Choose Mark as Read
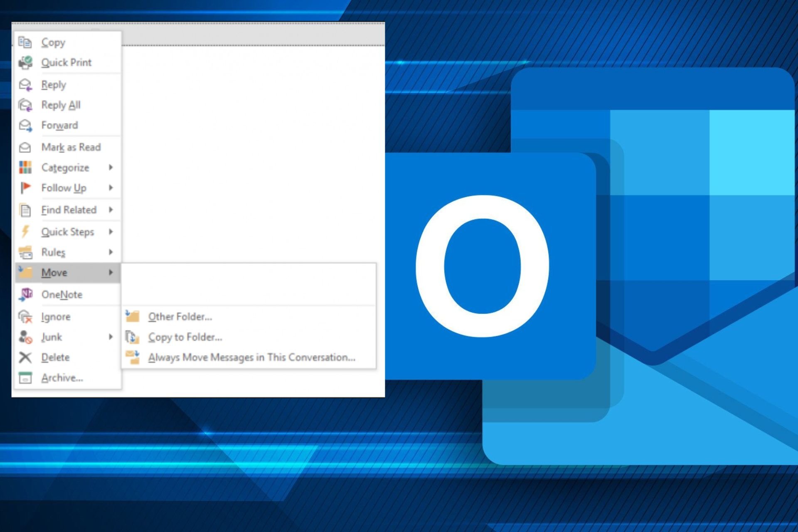798x532 pixels. tap(68, 147)
